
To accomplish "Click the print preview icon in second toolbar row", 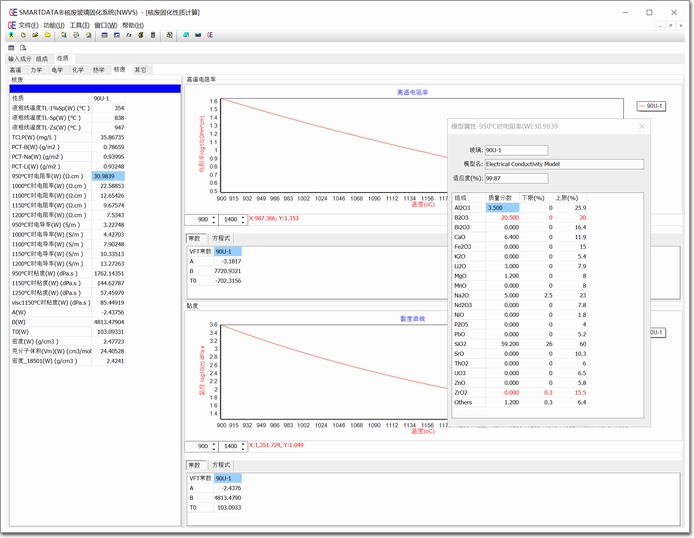I will coord(24,47).
